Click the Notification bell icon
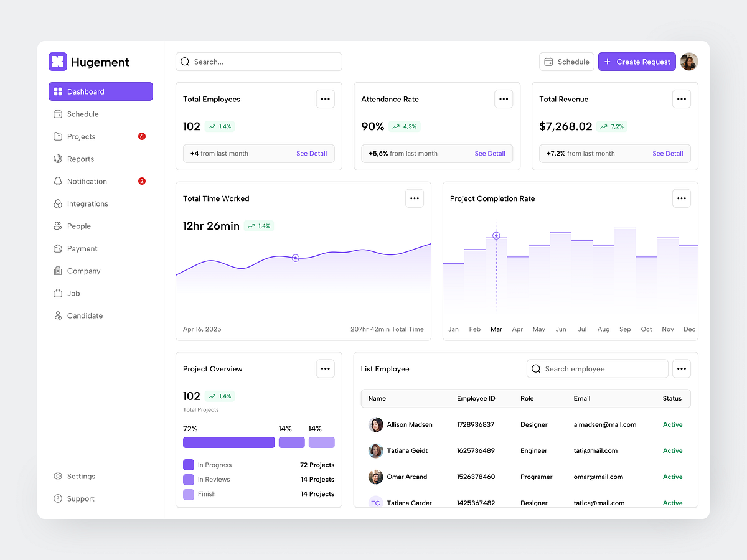Screen dimensions: 747x560 tap(57, 181)
